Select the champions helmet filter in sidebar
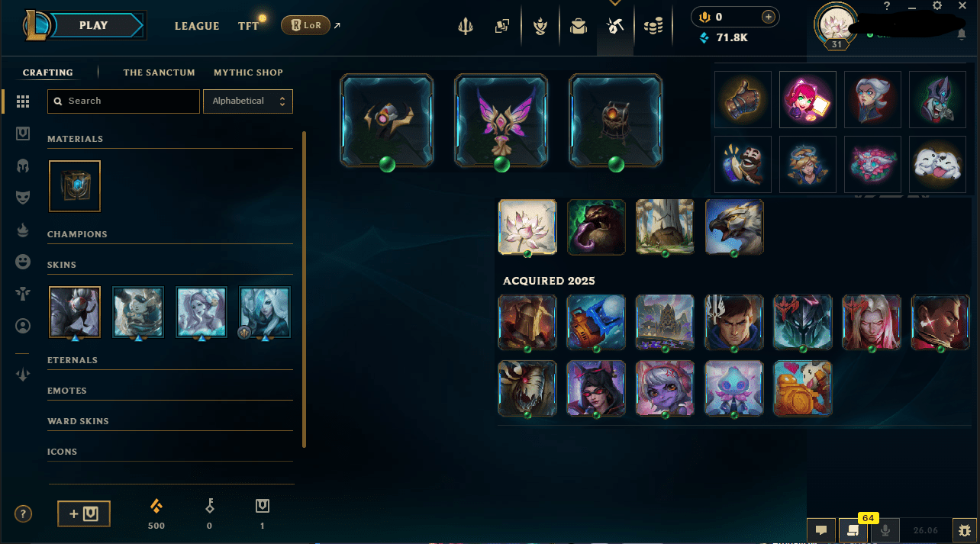Screen dimensions: 980x544 pyautogui.click(x=23, y=166)
